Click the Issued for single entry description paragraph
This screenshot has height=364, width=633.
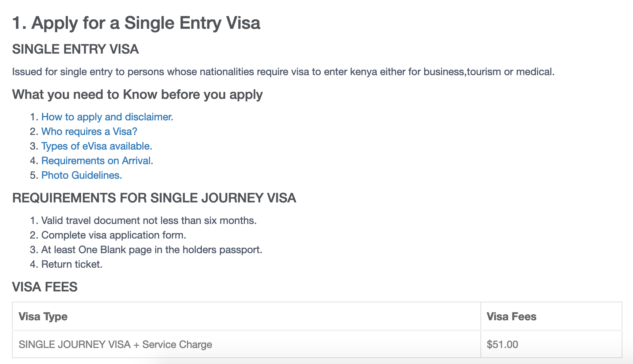tap(283, 72)
